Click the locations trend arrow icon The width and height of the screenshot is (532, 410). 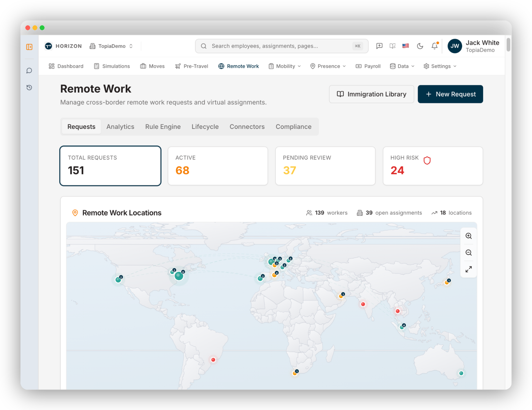pyautogui.click(x=434, y=213)
